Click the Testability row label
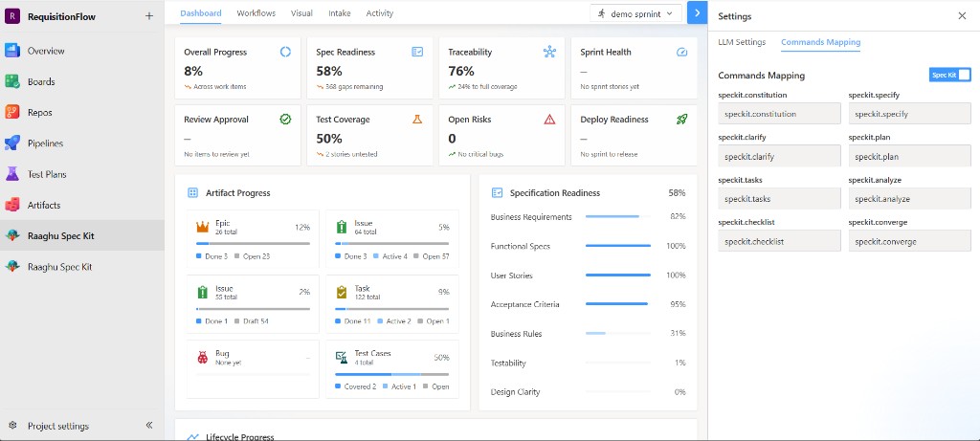 point(508,363)
